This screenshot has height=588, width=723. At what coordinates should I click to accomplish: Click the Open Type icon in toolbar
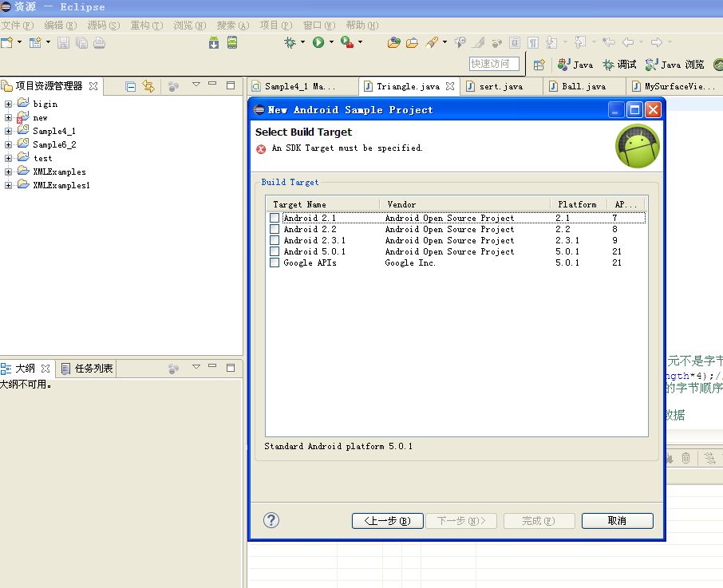393,42
